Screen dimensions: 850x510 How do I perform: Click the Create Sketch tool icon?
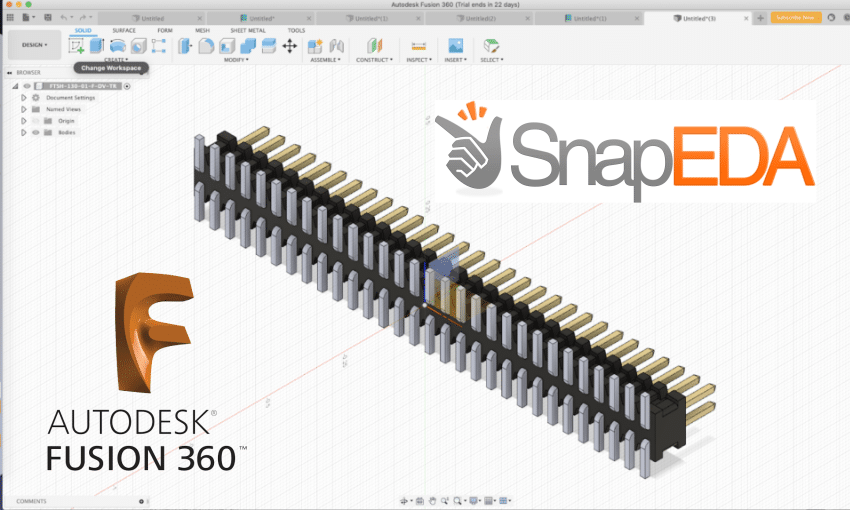pos(76,46)
